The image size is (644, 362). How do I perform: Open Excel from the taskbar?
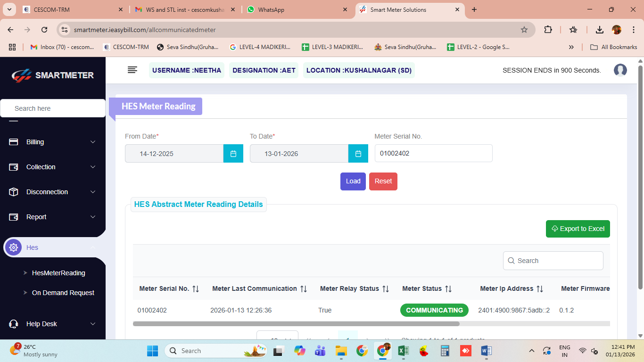pyautogui.click(x=403, y=351)
